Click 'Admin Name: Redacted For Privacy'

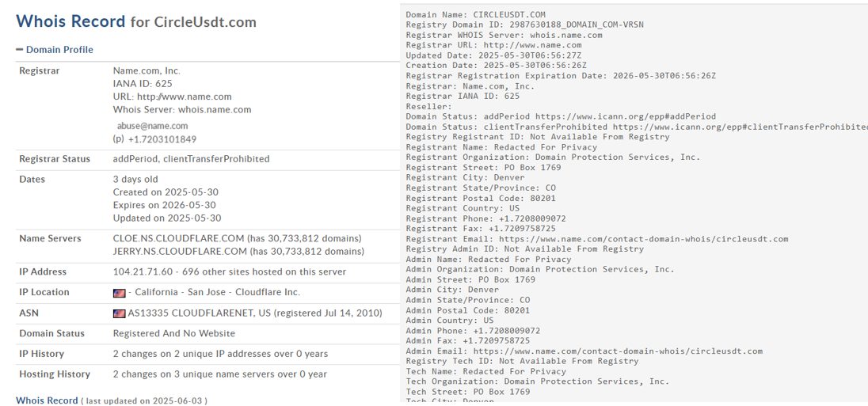(489, 259)
